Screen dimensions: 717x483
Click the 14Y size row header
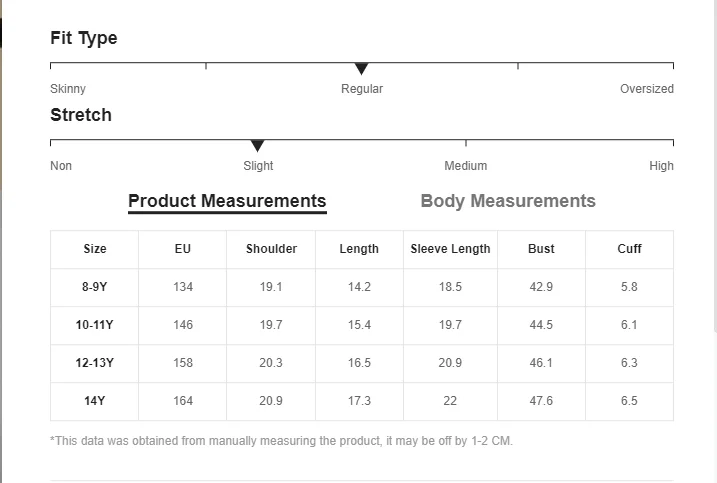coord(95,401)
